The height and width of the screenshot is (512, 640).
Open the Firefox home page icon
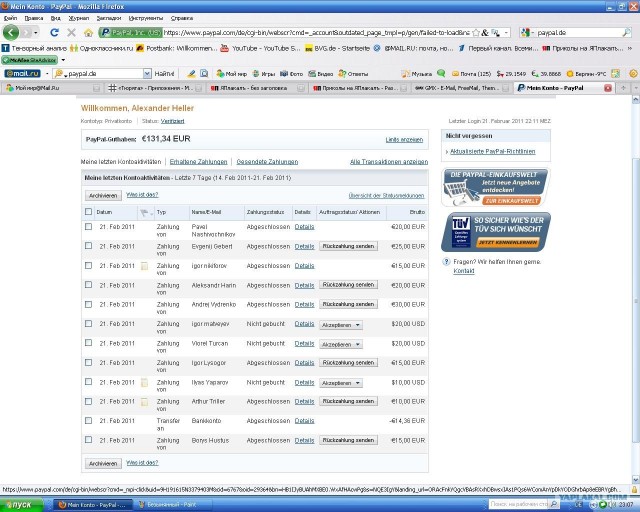(x=88, y=33)
